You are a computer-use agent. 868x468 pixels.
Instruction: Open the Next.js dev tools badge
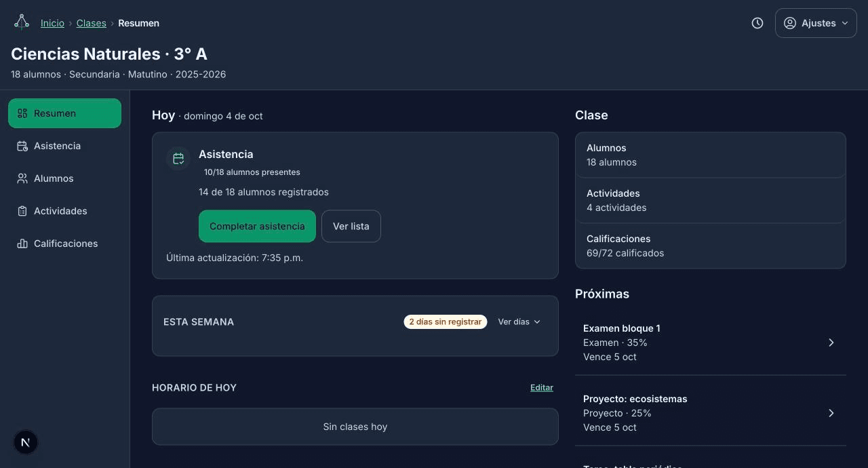(x=26, y=442)
